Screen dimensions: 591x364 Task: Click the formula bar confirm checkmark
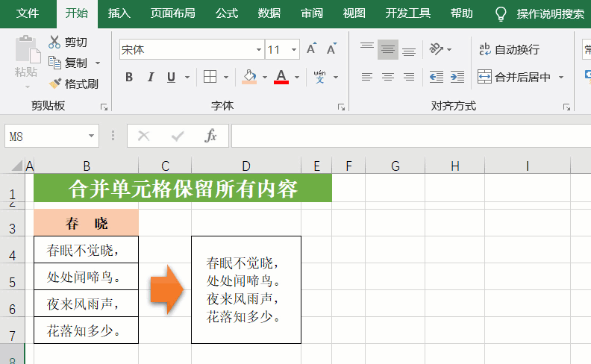coord(178,136)
